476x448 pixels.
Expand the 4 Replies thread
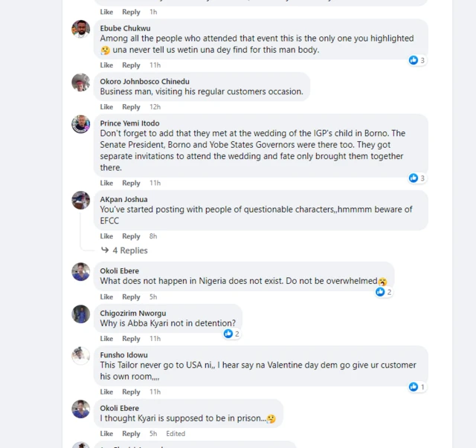pyautogui.click(x=129, y=250)
